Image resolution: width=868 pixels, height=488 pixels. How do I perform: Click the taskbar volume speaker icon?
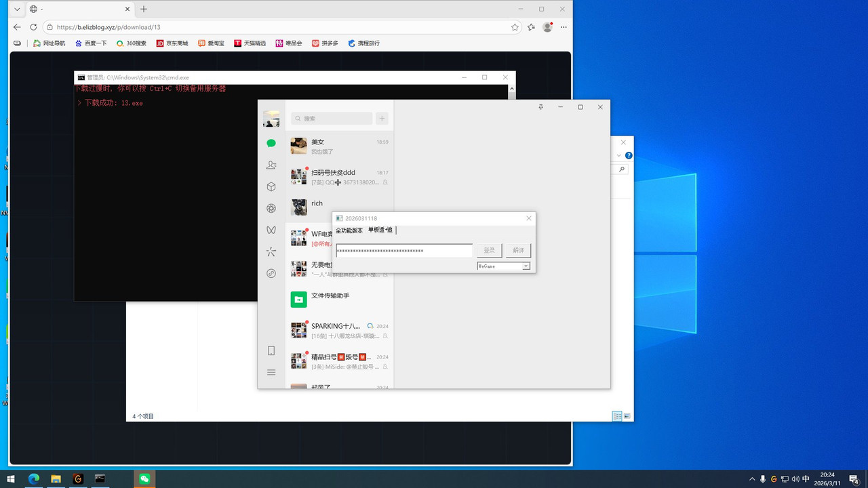click(x=795, y=479)
